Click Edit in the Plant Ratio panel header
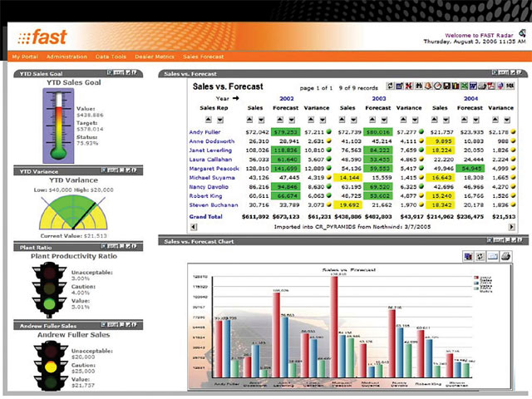The width and height of the screenshot is (532, 399). pyautogui.click(x=113, y=246)
